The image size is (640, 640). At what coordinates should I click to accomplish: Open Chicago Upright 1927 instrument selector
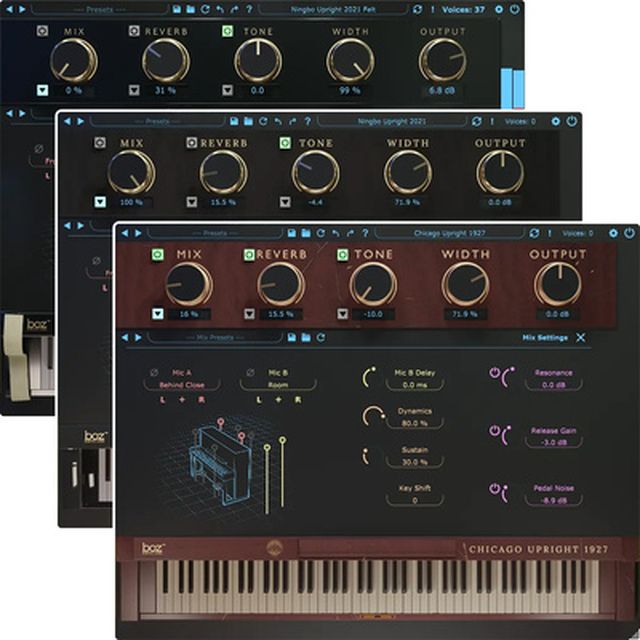449,233
